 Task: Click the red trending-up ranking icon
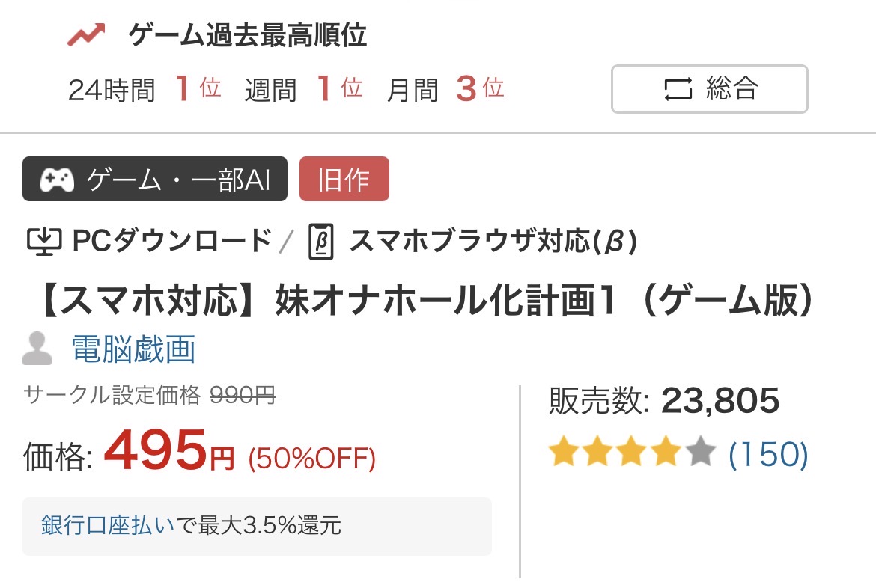point(85,35)
